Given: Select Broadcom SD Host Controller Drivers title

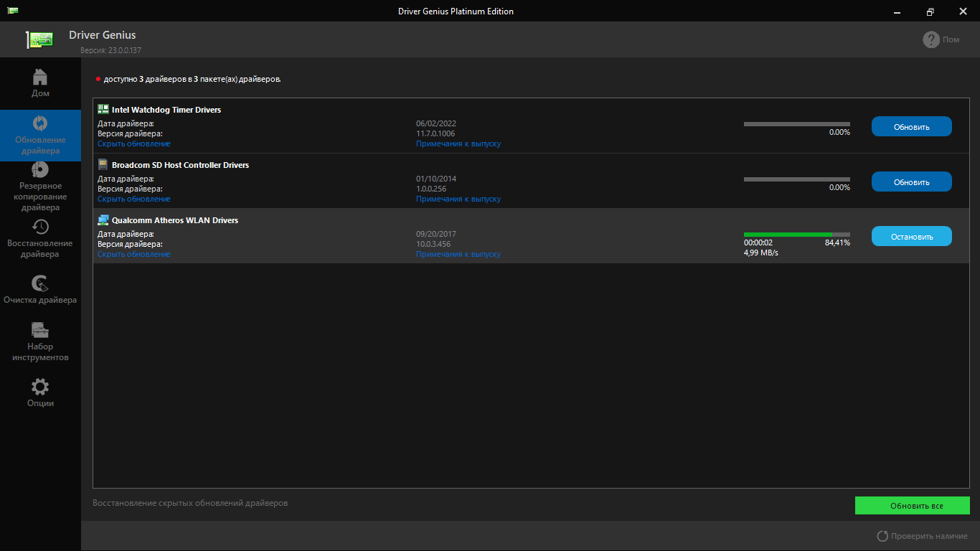Looking at the screenshot, I should pyautogui.click(x=181, y=165).
